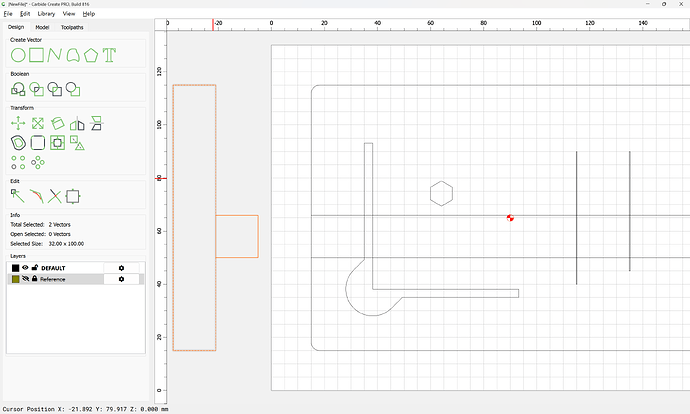This screenshot has height=414, width=690.
Task: Switch to the Toolpaths tab
Action: pyautogui.click(x=72, y=27)
